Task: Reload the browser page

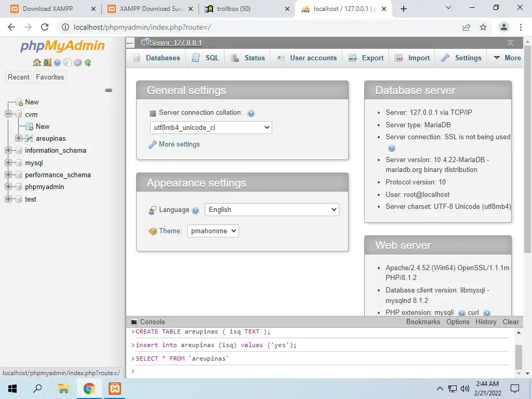Action: pos(45,27)
